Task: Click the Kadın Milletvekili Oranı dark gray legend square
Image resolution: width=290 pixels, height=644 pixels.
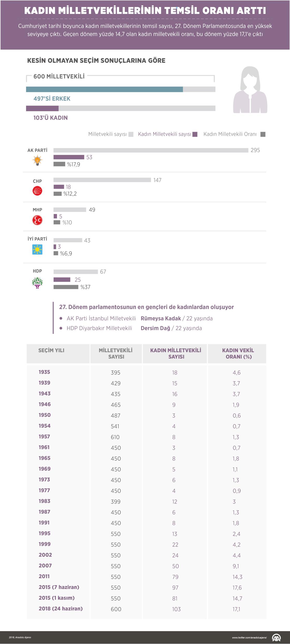Action: coord(263,134)
